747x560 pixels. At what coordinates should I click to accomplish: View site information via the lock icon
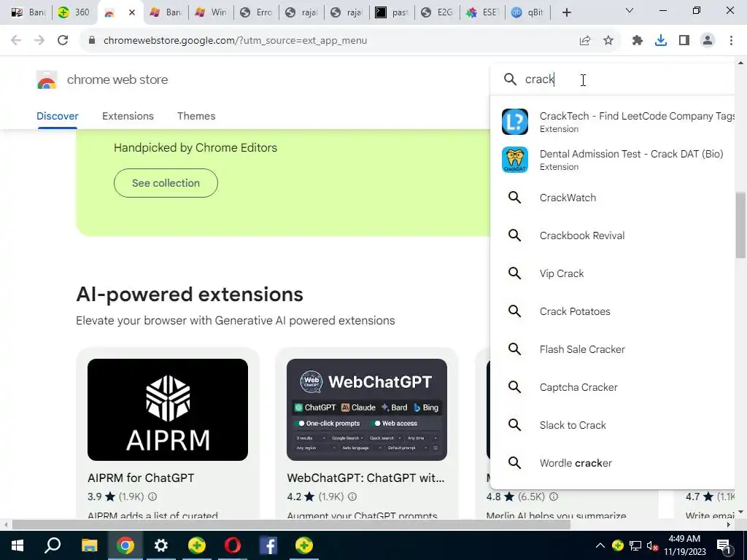point(92,41)
